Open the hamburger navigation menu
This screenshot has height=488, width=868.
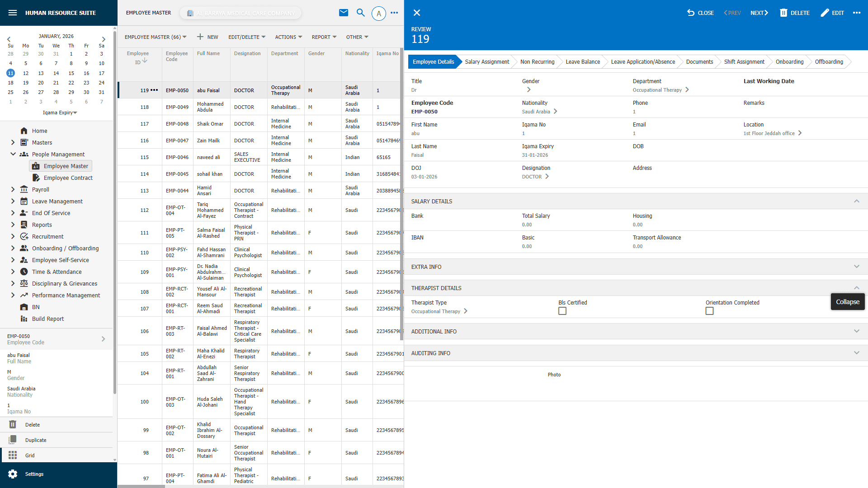(12, 13)
